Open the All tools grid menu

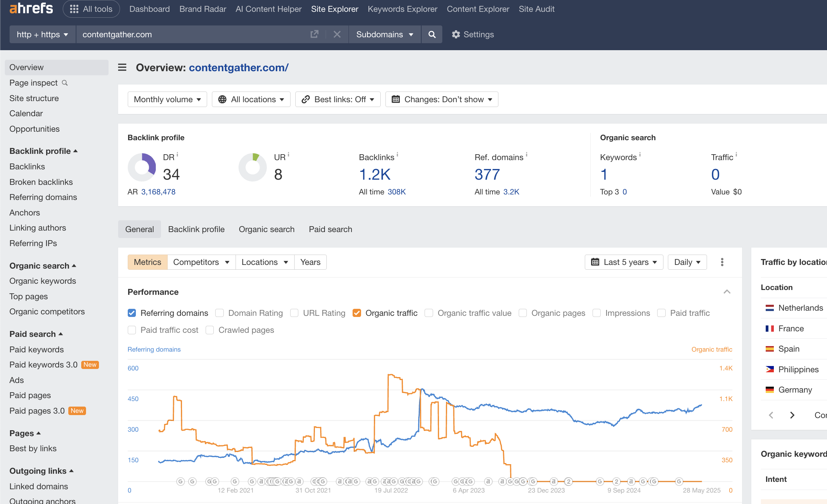pyautogui.click(x=91, y=9)
